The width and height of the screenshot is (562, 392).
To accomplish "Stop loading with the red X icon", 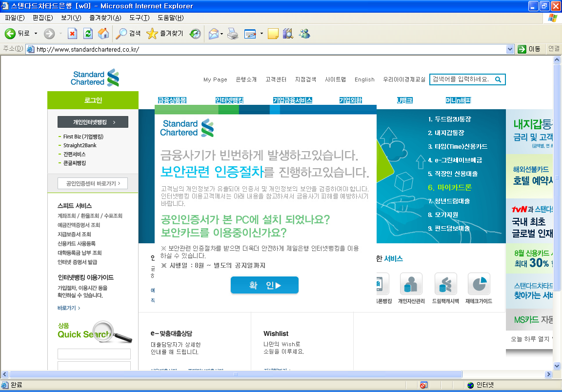I will (72, 34).
